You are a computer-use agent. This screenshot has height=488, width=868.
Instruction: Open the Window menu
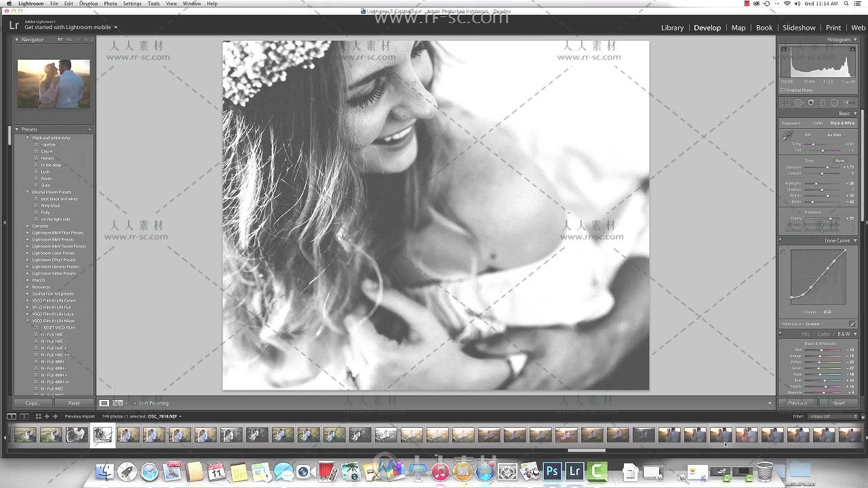(x=192, y=3)
